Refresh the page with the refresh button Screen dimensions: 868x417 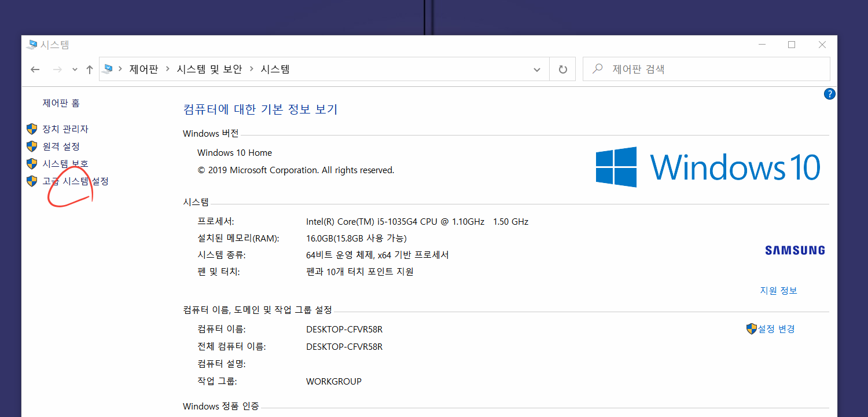pyautogui.click(x=562, y=69)
